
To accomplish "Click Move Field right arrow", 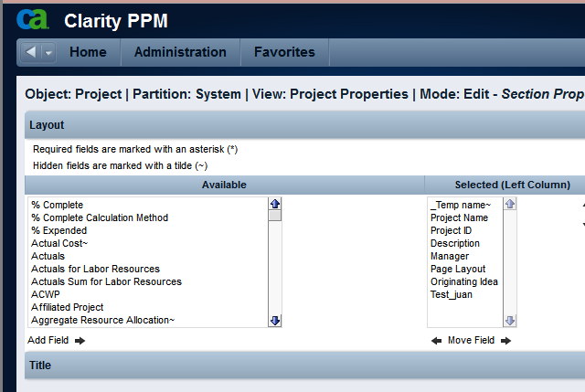I will pyautogui.click(x=505, y=341).
